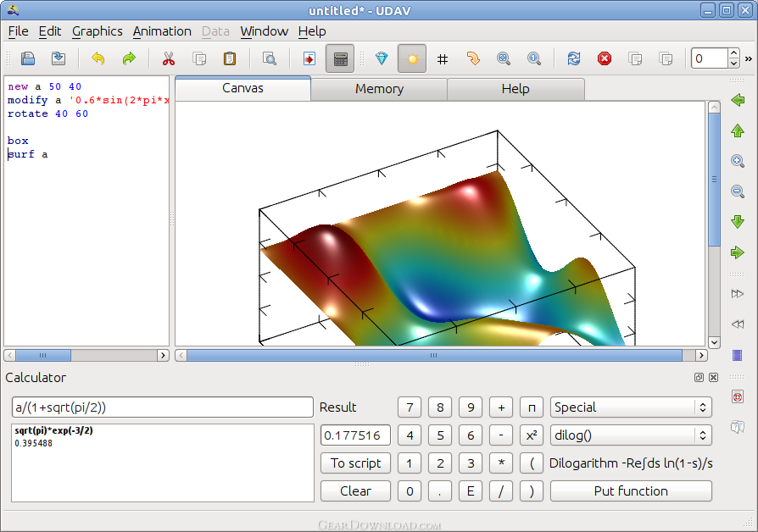The image size is (758, 532).
Task: Redraw the plot with refresh icon
Action: point(574,59)
